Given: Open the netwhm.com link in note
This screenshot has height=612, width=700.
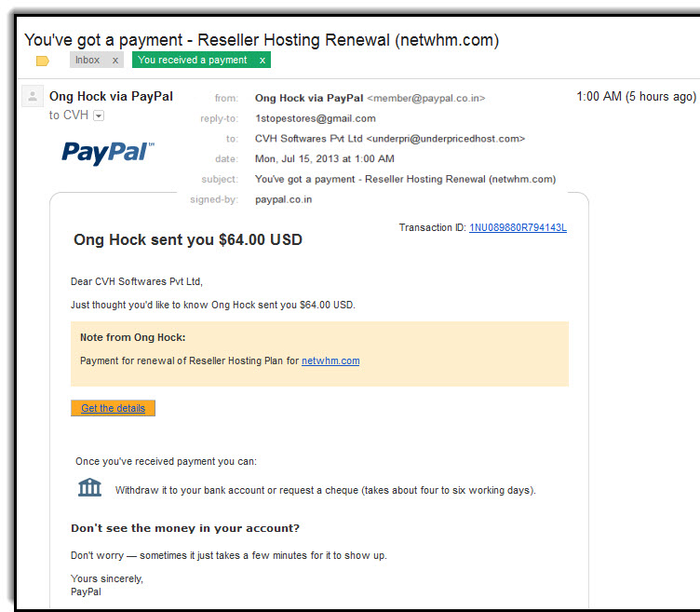Looking at the screenshot, I should (x=330, y=360).
